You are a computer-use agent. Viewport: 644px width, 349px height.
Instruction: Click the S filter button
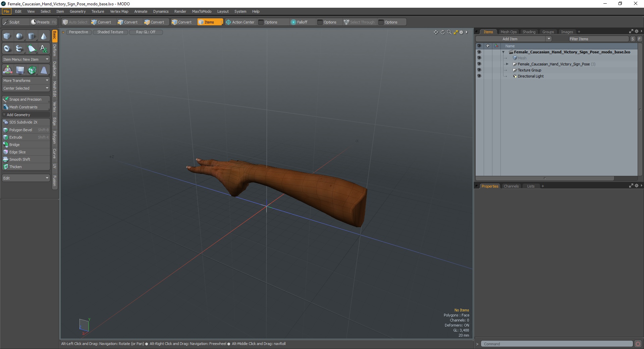[x=633, y=39]
